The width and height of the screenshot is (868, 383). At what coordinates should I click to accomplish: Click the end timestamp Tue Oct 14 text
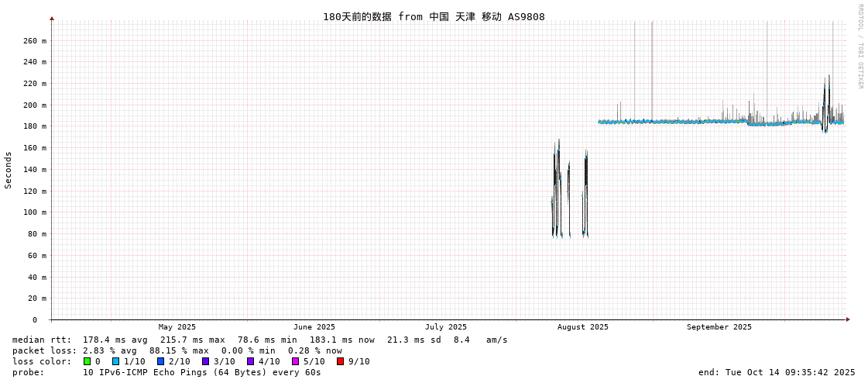[777, 372]
